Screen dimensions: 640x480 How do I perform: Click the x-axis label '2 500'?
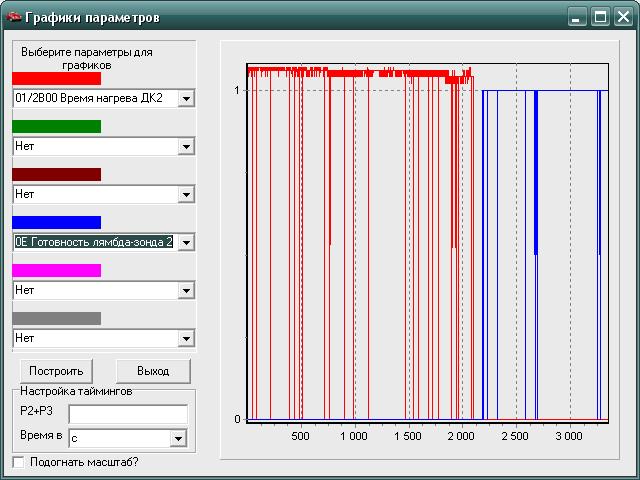(x=515, y=436)
